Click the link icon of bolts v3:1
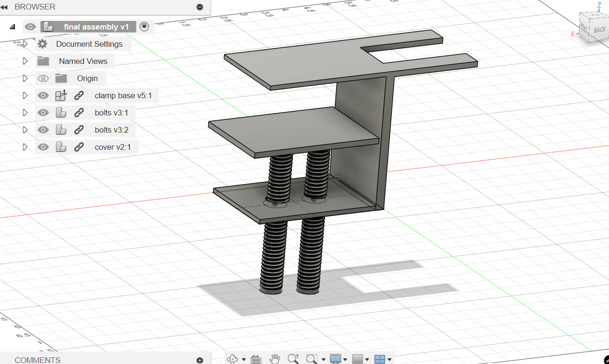Image resolution: width=609 pixels, height=364 pixels. (x=79, y=113)
